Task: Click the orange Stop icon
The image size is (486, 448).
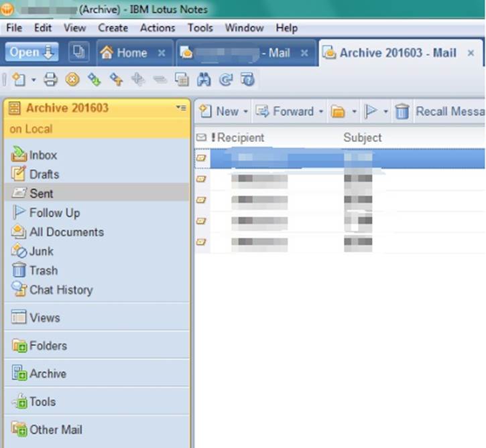Action: pyautogui.click(x=72, y=80)
